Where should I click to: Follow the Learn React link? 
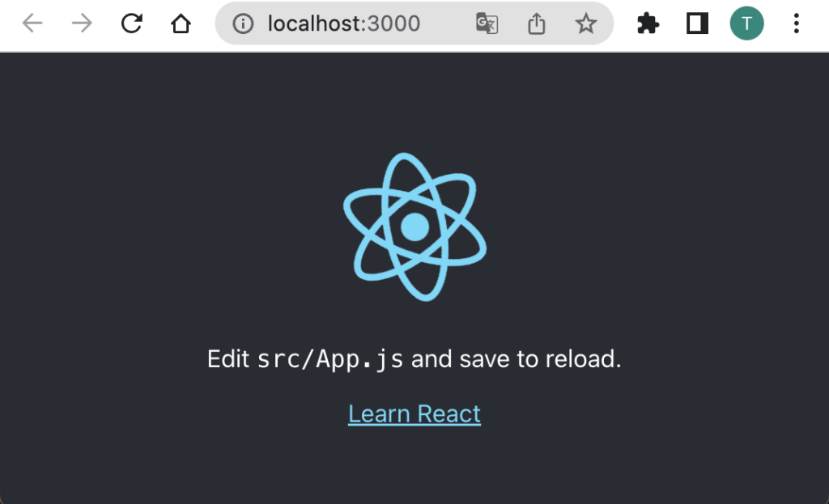414,413
